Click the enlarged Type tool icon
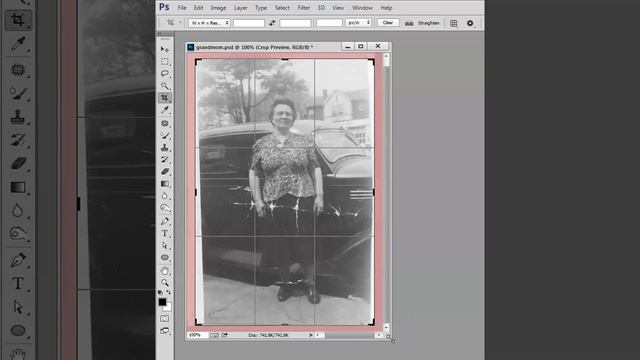The image size is (640, 360). click(18, 283)
